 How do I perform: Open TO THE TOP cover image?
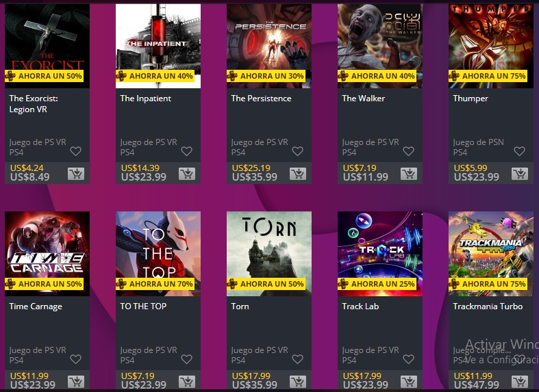pos(158,254)
